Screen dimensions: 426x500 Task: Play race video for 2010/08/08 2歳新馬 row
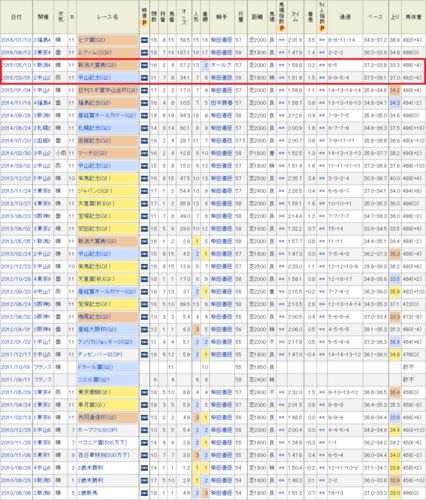pos(144,493)
